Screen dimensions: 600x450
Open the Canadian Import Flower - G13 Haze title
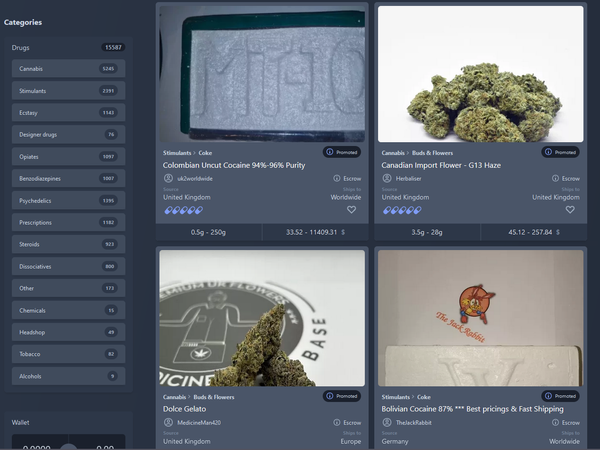click(x=441, y=165)
